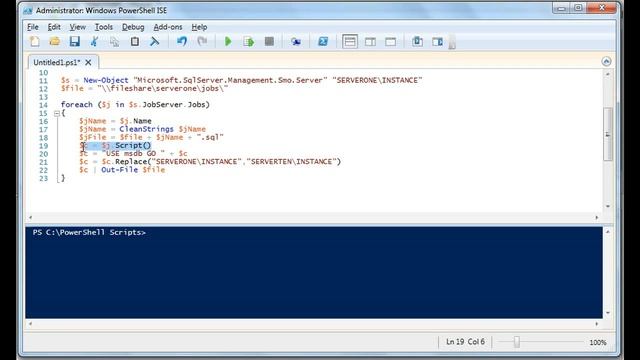Show the Command window icon
640x360 pixels.
[417, 42]
